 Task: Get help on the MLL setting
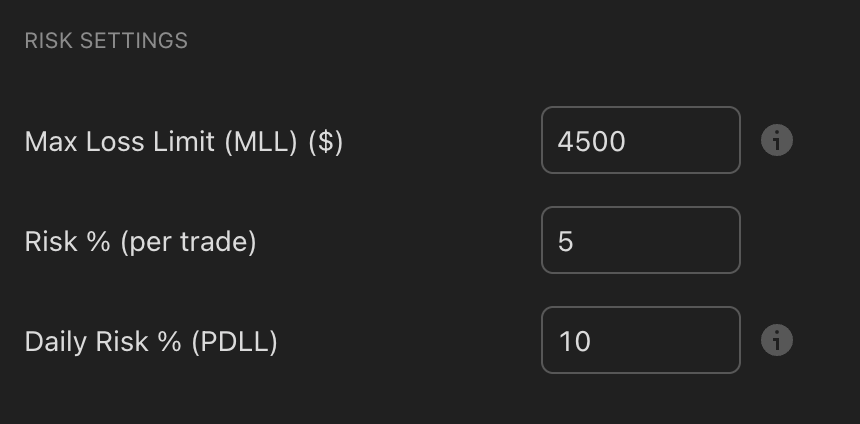[777, 141]
